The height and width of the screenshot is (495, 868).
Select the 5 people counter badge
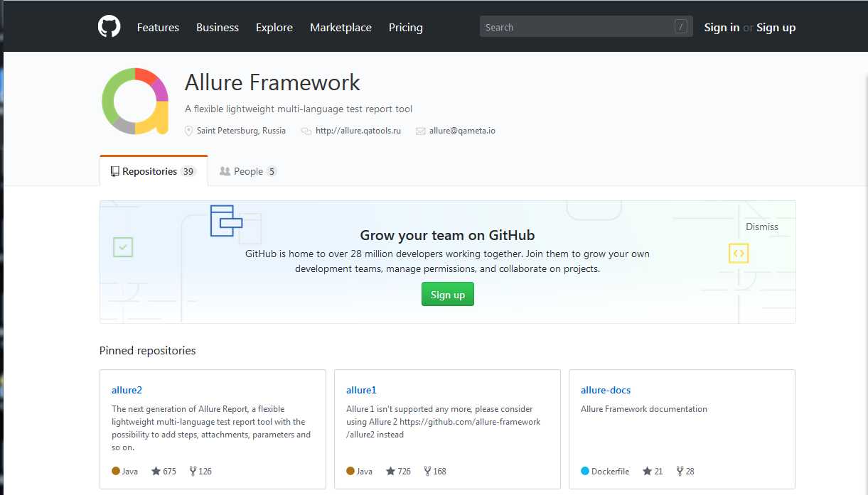[272, 171]
